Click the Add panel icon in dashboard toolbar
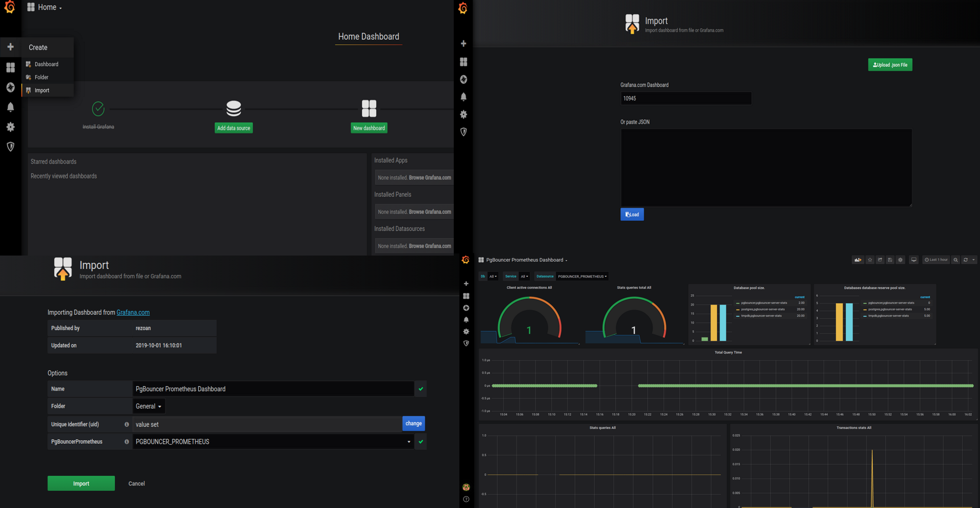This screenshot has width=980, height=508. point(857,260)
